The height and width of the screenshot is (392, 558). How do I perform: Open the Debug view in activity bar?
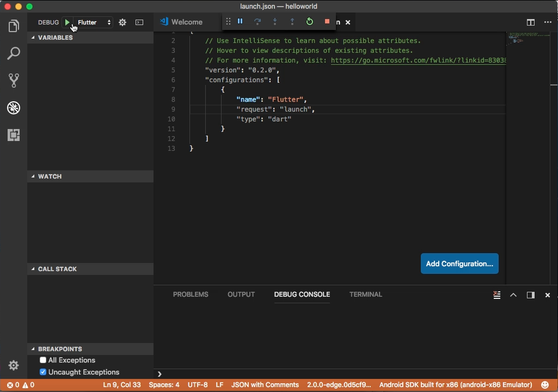14,108
